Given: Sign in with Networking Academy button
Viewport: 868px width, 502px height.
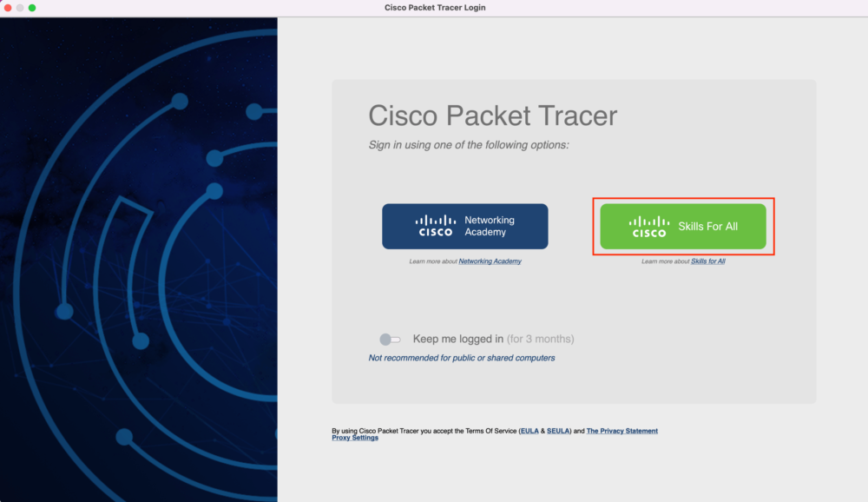Looking at the screenshot, I should (465, 226).
